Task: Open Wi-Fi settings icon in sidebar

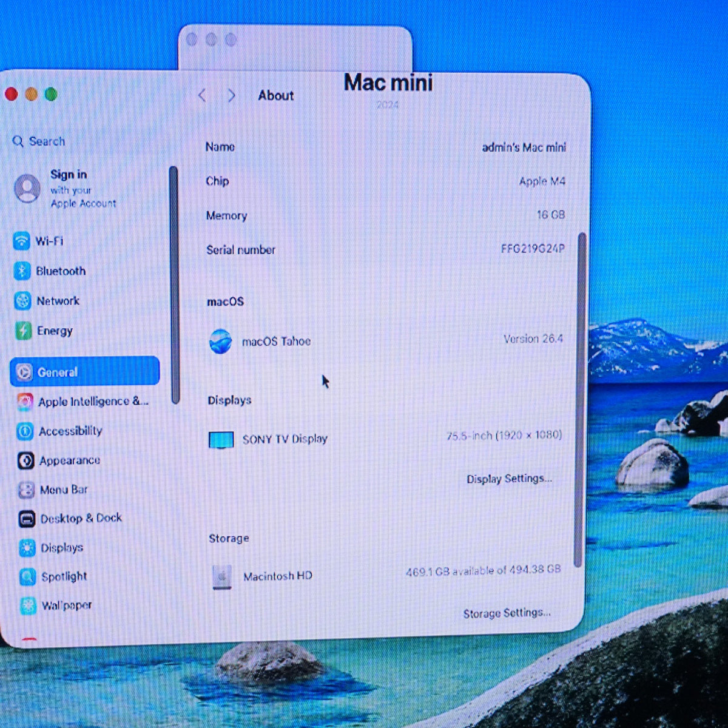Action: 22,241
